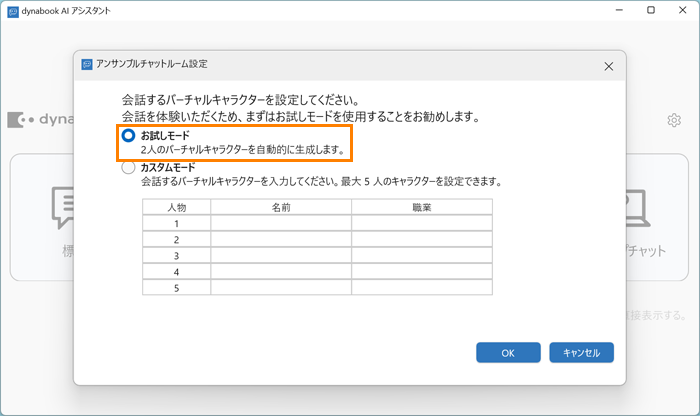Click name field for character 4
700x416 pixels.
(281, 271)
